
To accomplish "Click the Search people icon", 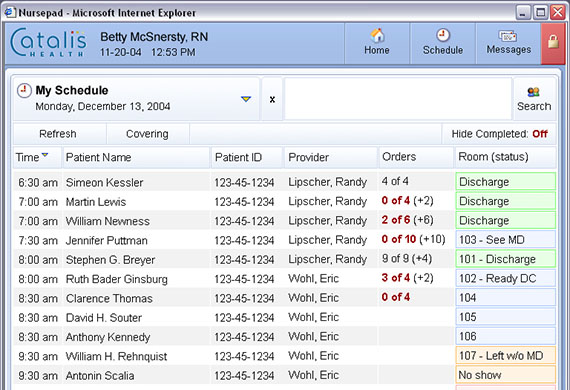I will point(534,92).
